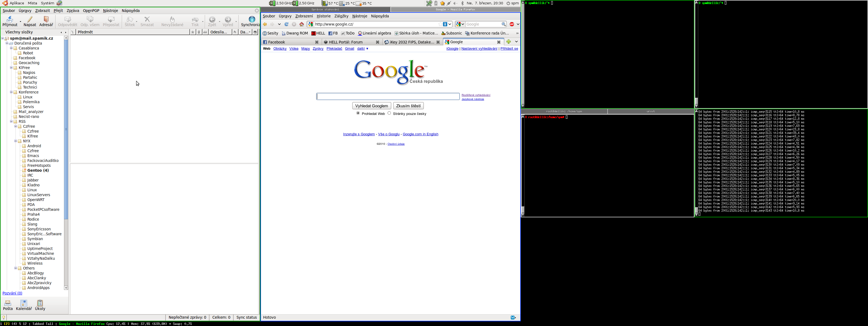The image size is (868, 326).
Task: Select the Stránky pouze česky radio button
Action: tap(389, 113)
